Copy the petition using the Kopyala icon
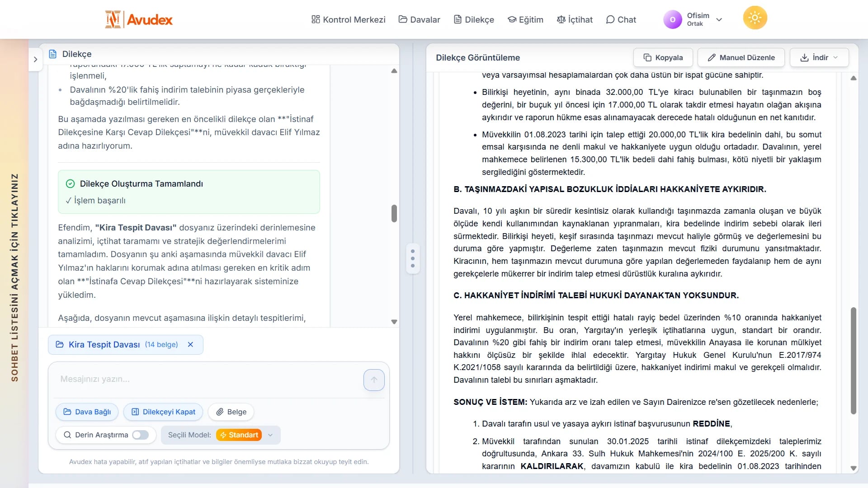The width and height of the screenshot is (868, 488). click(646, 57)
